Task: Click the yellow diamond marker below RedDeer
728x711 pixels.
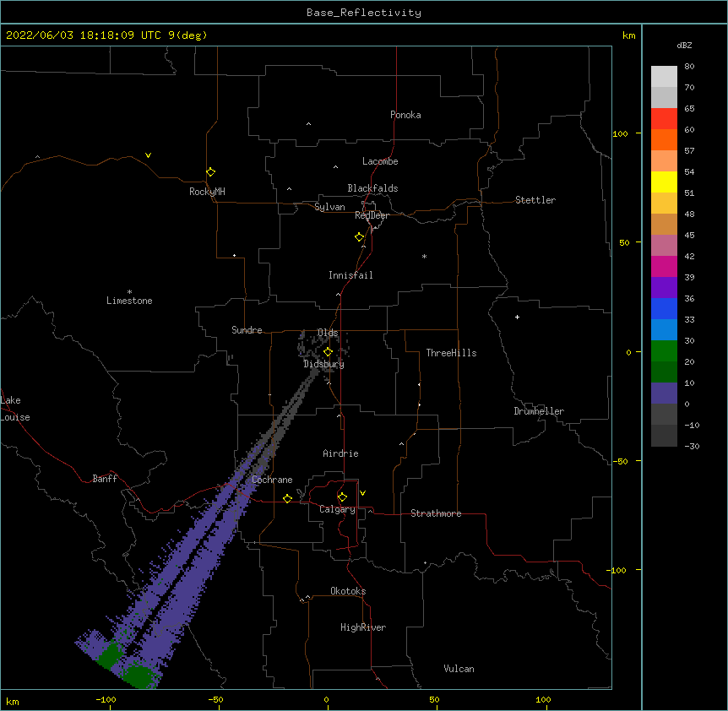Action: pyautogui.click(x=360, y=237)
